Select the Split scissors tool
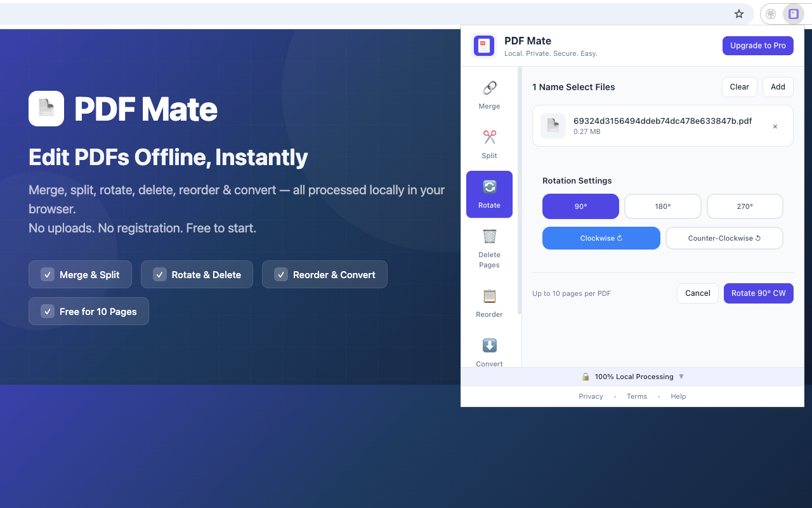The height and width of the screenshot is (508, 812). [x=489, y=145]
